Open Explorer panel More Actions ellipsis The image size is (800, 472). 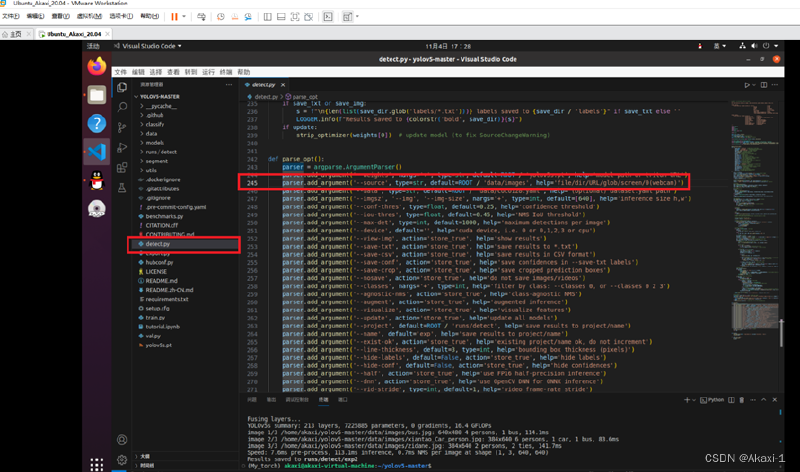pos(229,85)
